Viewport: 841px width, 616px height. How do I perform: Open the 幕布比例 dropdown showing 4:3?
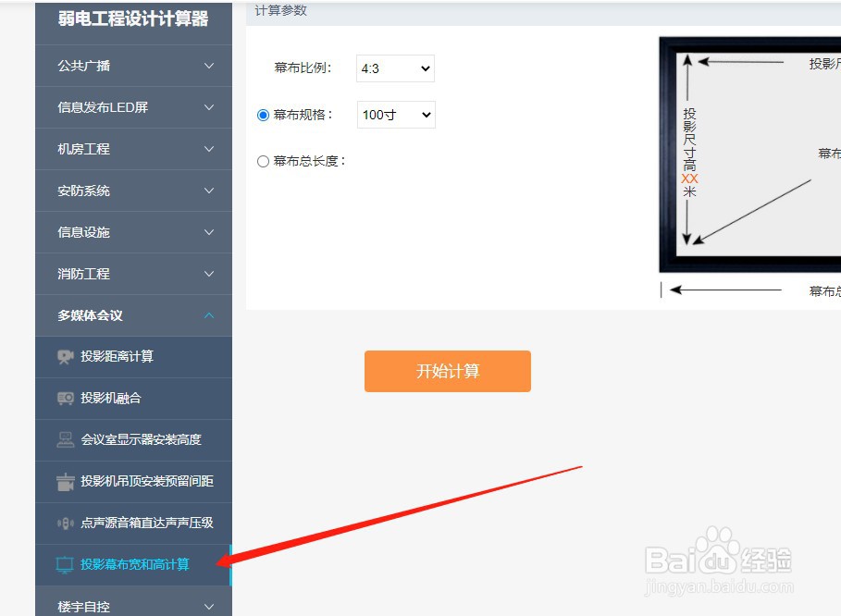pyautogui.click(x=394, y=68)
